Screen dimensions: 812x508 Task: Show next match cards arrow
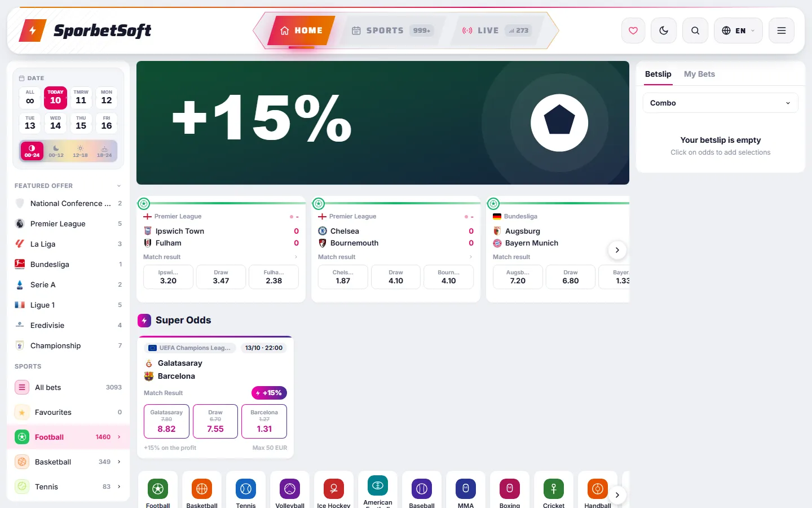pyautogui.click(x=617, y=250)
